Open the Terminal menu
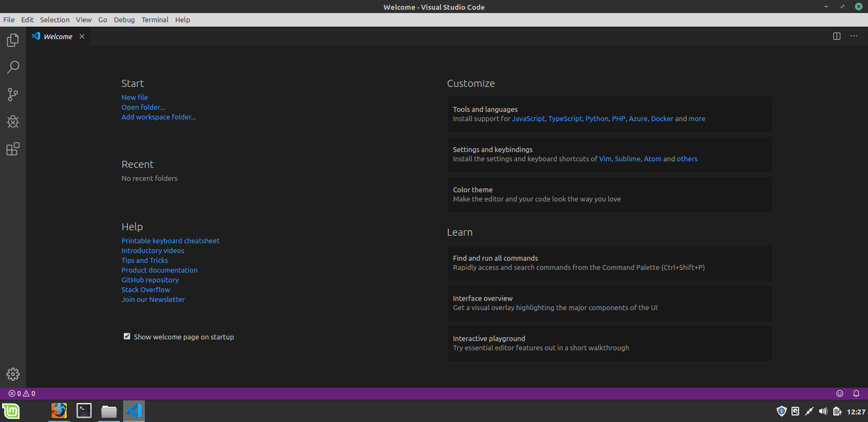Image resolution: width=868 pixels, height=422 pixels. tap(155, 20)
